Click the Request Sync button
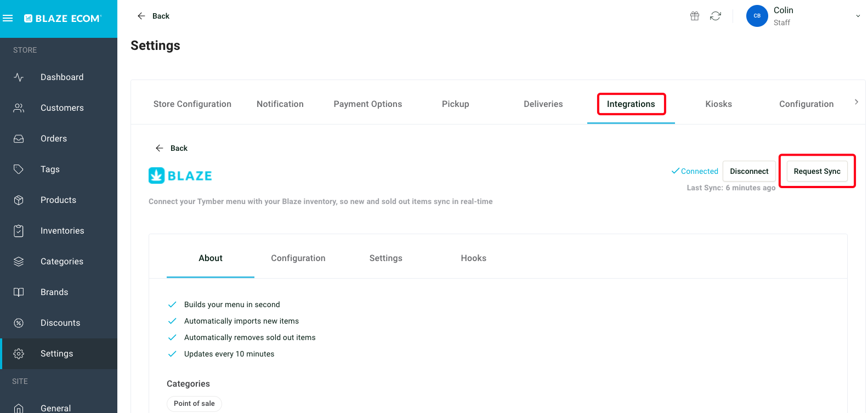The height and width of the screenshot is (413, 868). point(817,171)
